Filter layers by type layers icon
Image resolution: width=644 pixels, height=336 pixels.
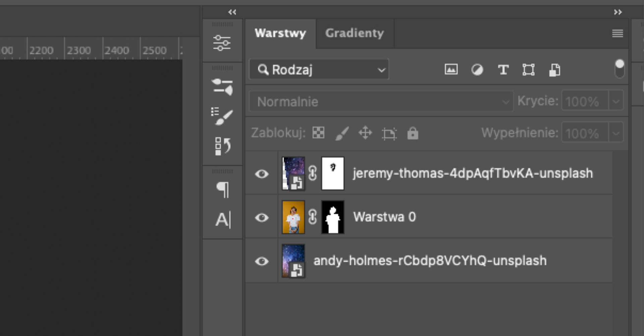point(503,70)
